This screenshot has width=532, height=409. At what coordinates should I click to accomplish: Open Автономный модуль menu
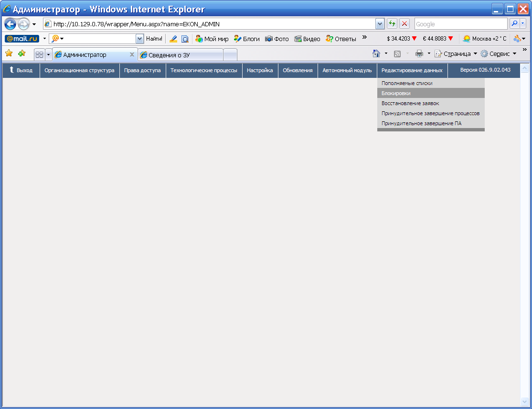pos(347,70)
